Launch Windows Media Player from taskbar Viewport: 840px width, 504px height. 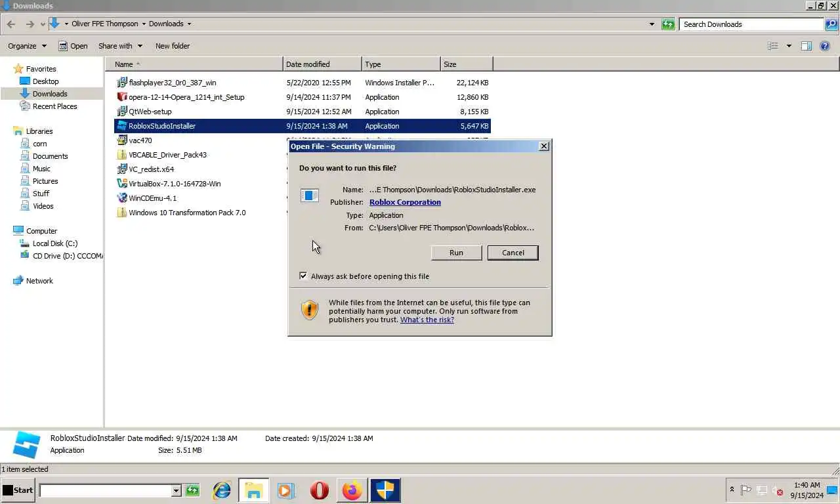click(286, 490)
